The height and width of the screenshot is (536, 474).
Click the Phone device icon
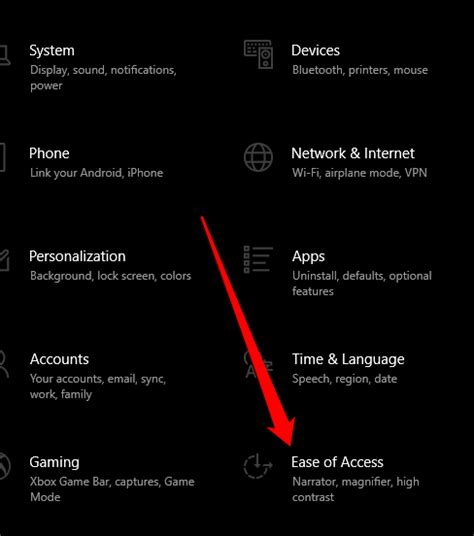tap(3, 157)
